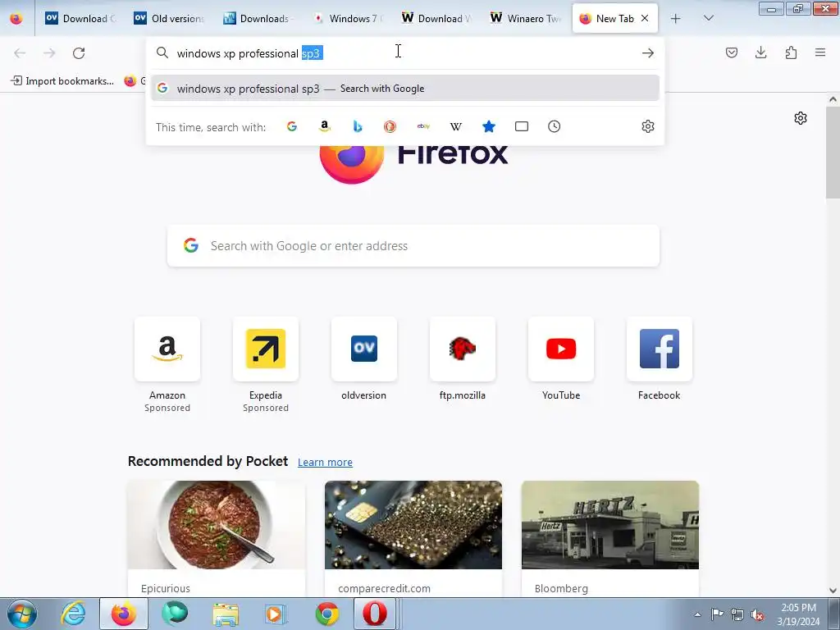Viewport: 840px width, 630px height.
Task: Switch to the Download tab with W icon
Action: pos(436,19)
